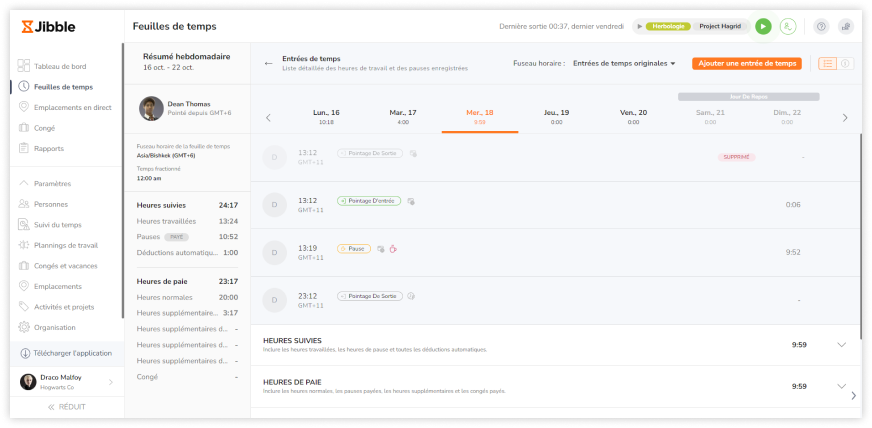This screenshot has width=872, height=428.
Task: Click Télécharger l'application button
Action: (x=67, y=353)
